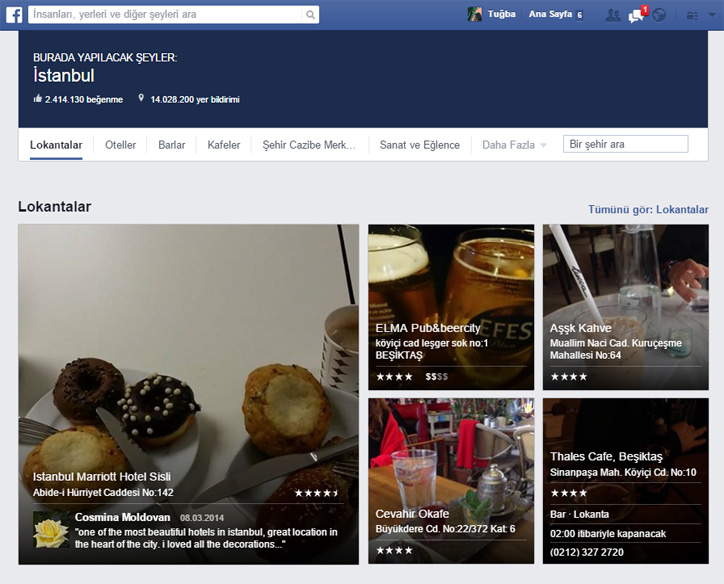Expand the account menu arrow
724x584 pixels.
pyautogui.click(x=712, y=15)
